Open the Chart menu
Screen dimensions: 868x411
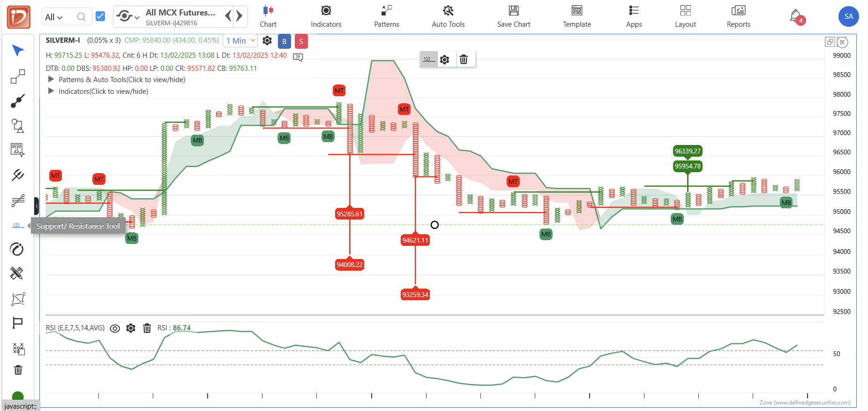tap(268, 17)
